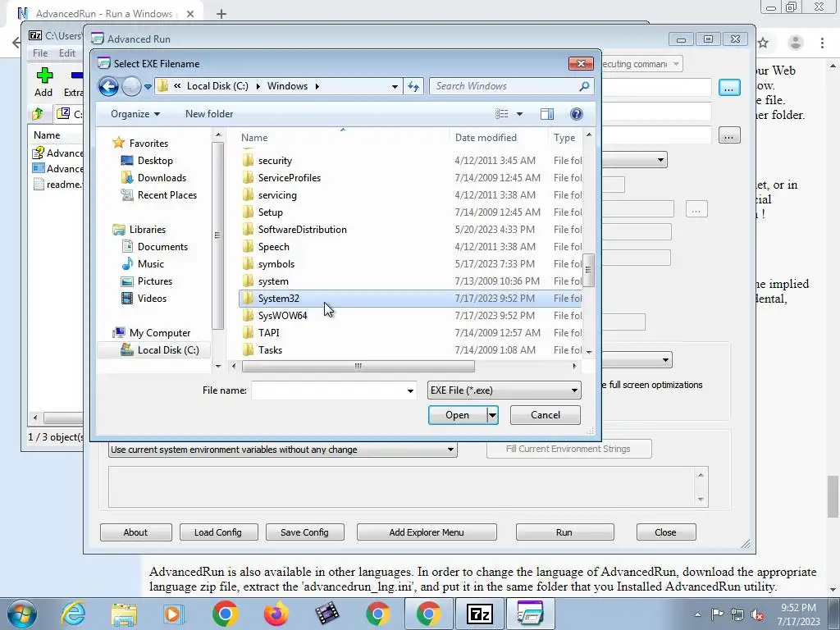
Task: Select the symbols folder
Action: (x=276, y=263)
